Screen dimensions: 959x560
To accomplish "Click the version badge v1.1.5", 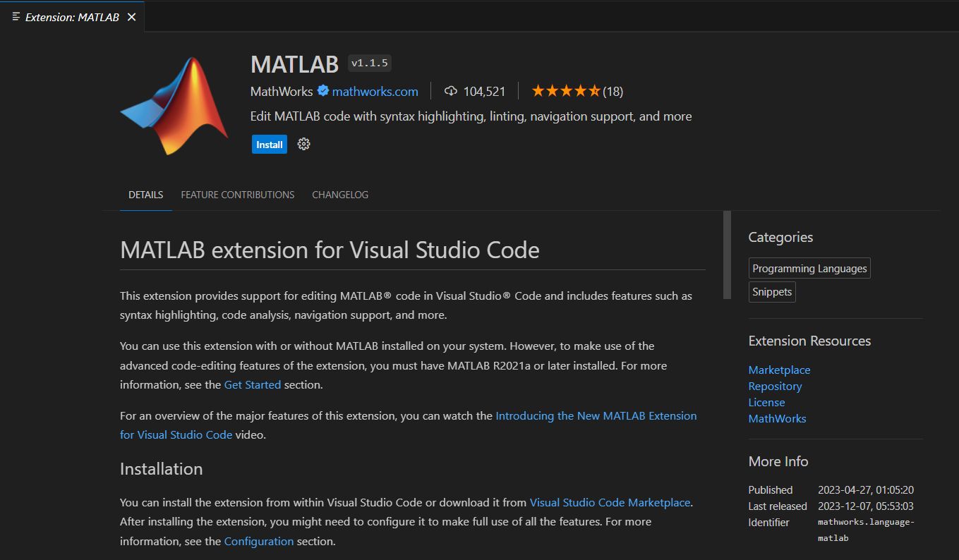I will coord(370,63).
